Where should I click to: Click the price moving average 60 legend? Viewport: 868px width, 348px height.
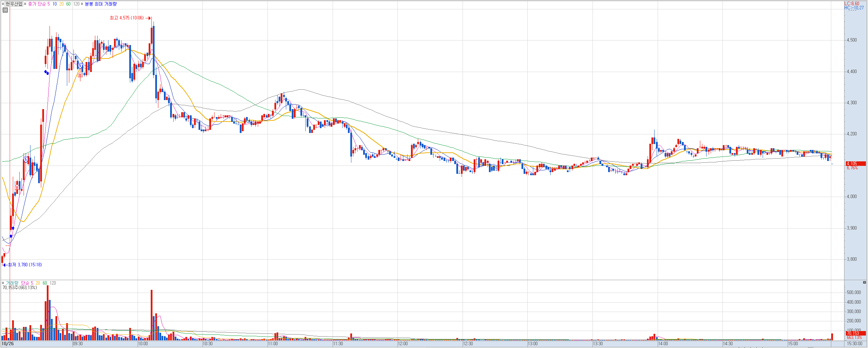click(68, 4)
